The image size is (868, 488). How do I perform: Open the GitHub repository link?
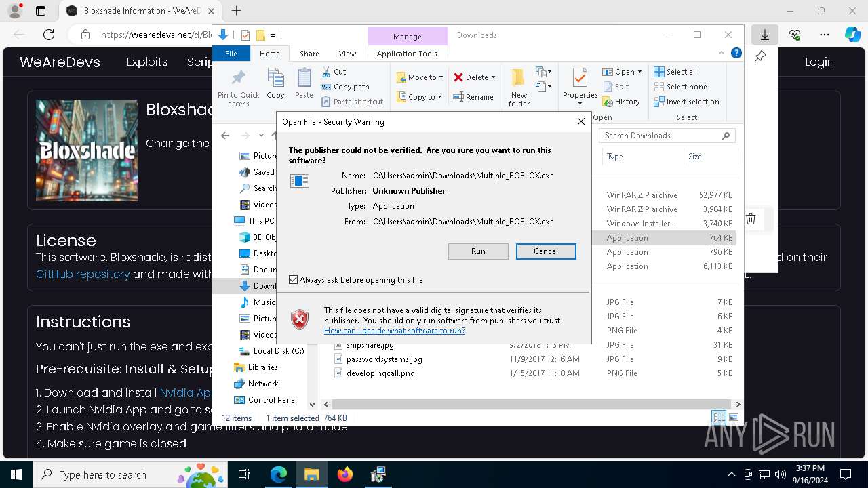83,274
